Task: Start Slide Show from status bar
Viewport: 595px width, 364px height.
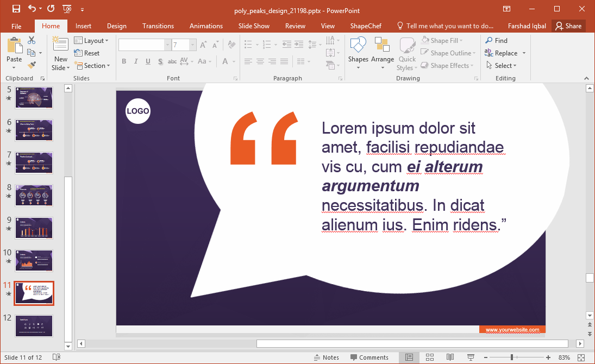Action: point(470,357)
